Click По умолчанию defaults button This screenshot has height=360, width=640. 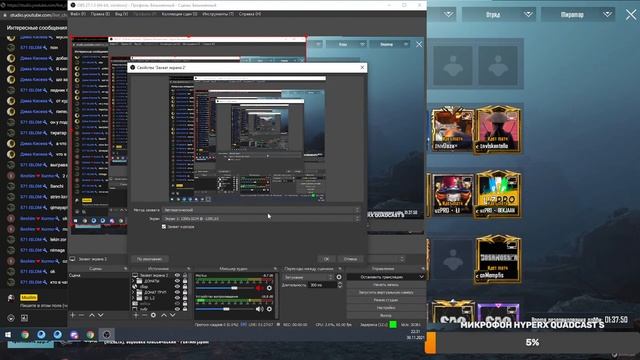click(x=150, y=259)
